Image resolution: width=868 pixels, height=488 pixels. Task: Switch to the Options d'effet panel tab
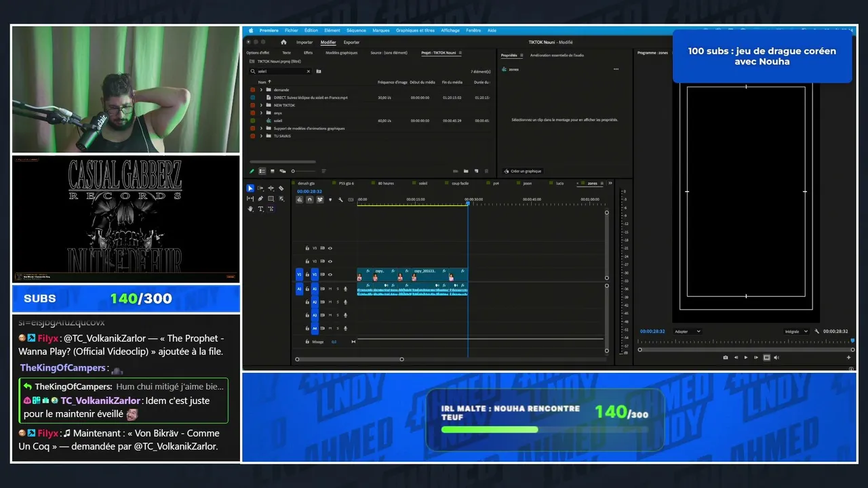click(258, 53)
